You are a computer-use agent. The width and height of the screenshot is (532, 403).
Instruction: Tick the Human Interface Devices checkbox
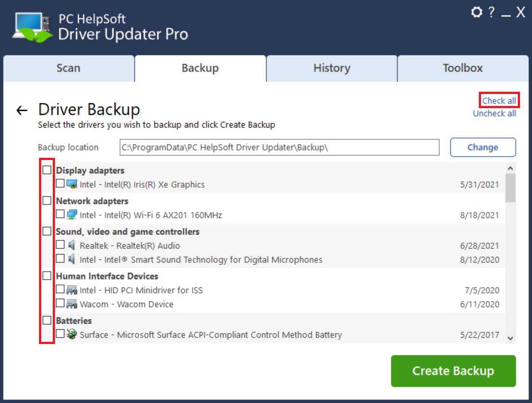[x=47, y=276]
